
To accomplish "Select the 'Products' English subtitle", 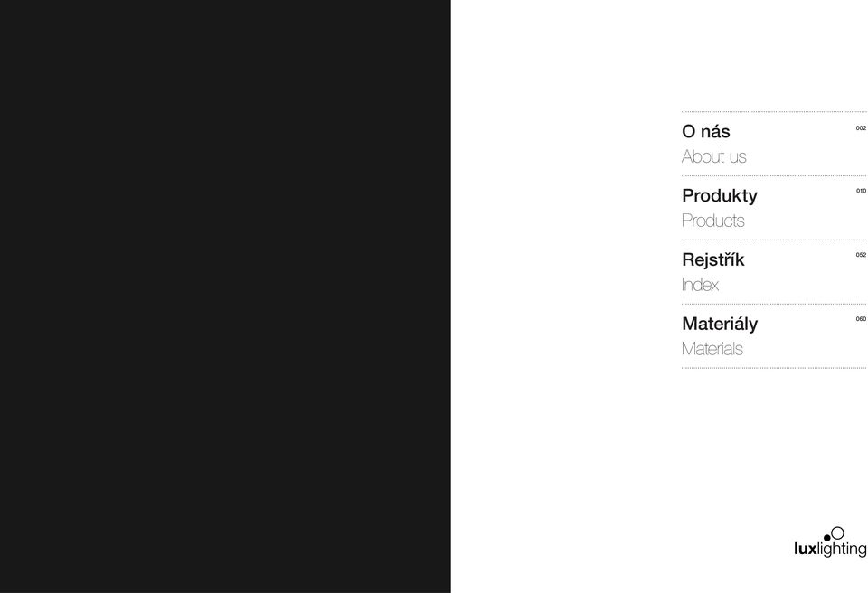I will click(713, 221).
